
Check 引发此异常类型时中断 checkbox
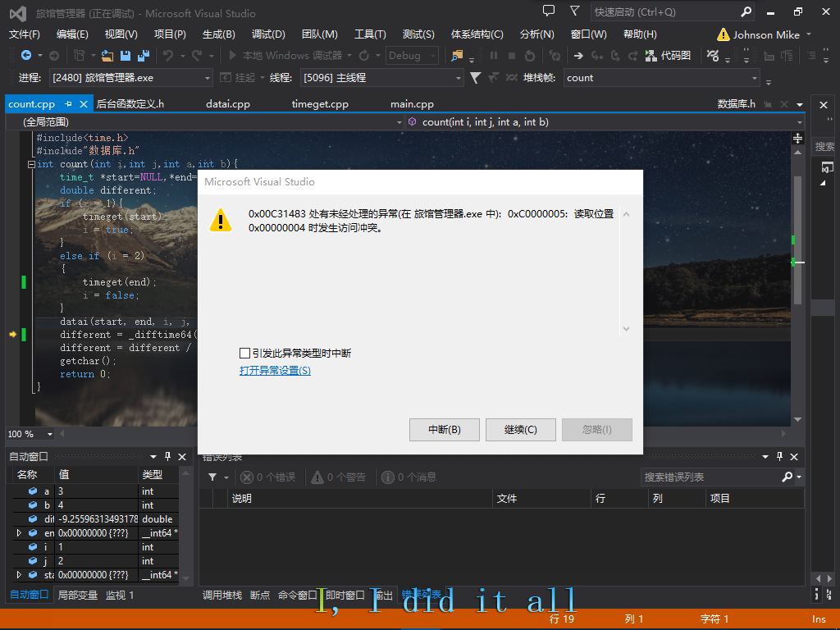click(244, 353)
